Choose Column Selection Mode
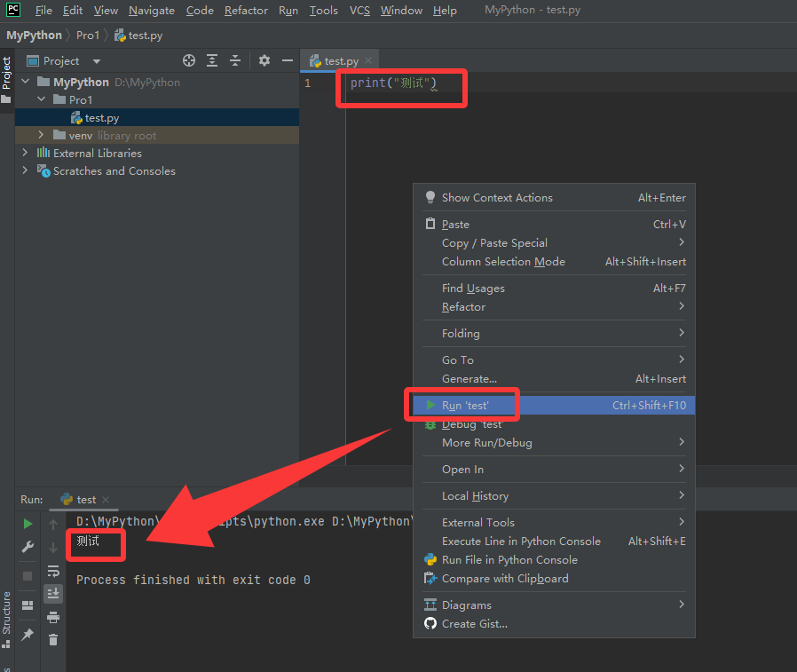797x672 pixels. [x=554, y=262]
